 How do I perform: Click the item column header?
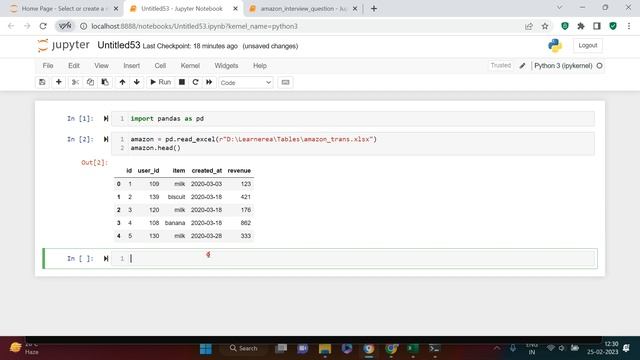pyautogui.click(x=178, y=171)
